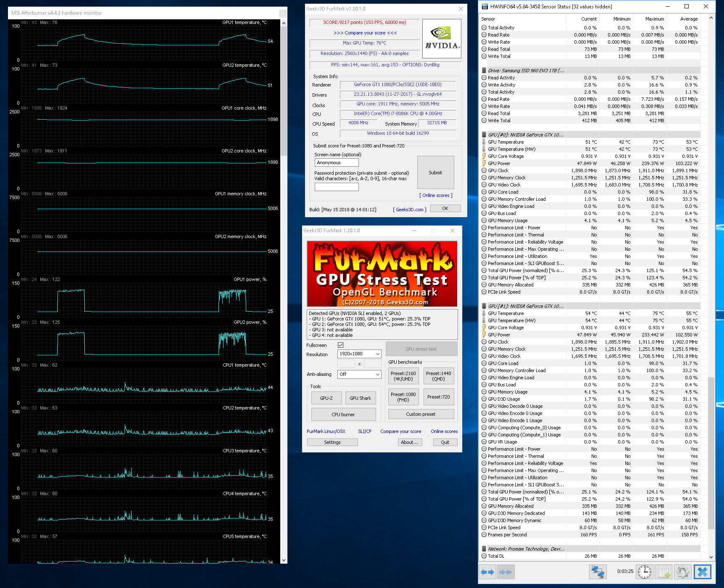Click the 'GPU1 power, %' graph label in Afterburner
Viewport: 724px width, 588px height.
pos(250,279)
